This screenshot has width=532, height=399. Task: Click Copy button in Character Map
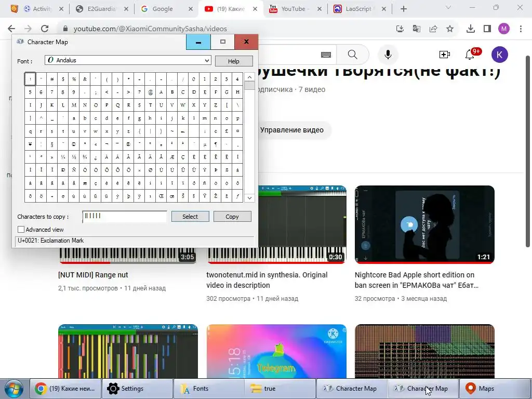point(232,217)
